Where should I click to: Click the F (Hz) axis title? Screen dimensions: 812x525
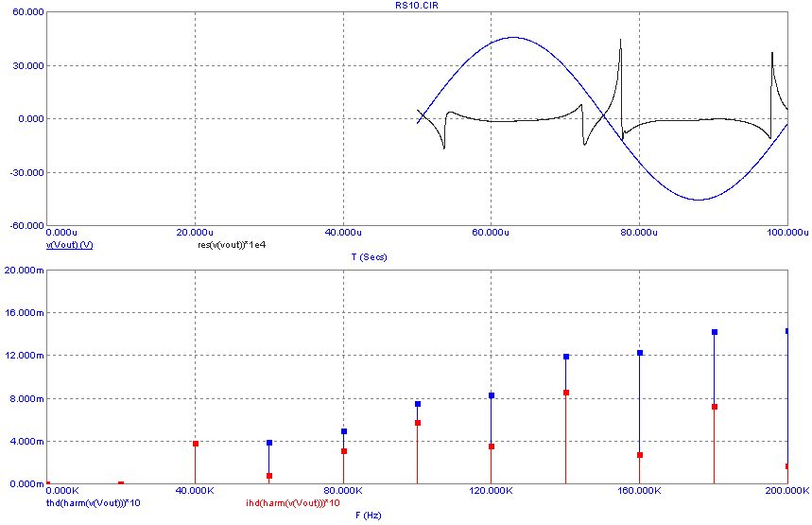pyautogui.click(x=369, y=516)
